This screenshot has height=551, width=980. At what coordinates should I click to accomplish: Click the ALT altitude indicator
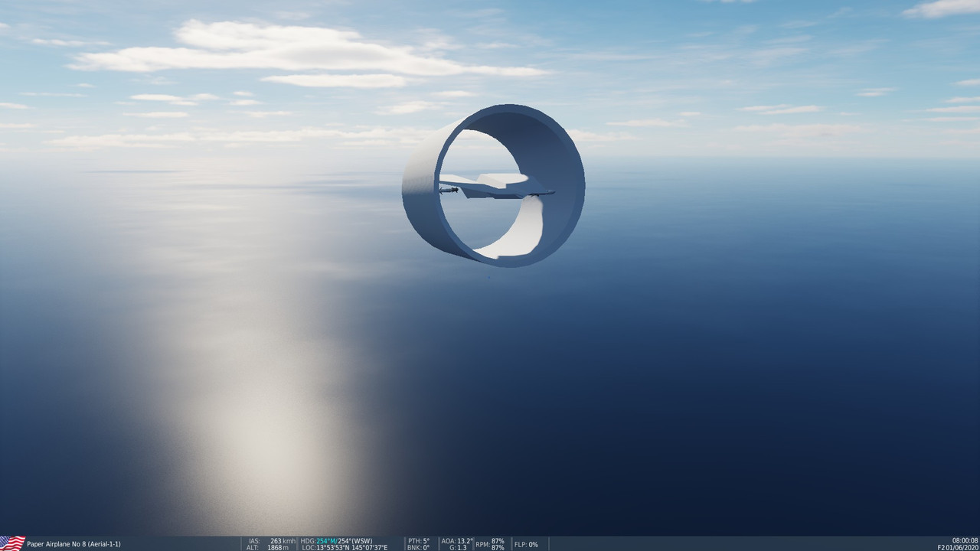(253, 547)
